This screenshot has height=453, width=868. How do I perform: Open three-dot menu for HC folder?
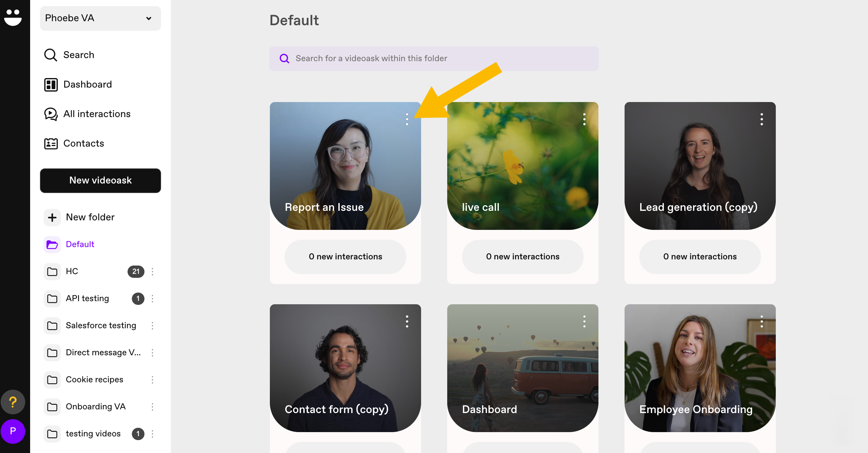152,271
